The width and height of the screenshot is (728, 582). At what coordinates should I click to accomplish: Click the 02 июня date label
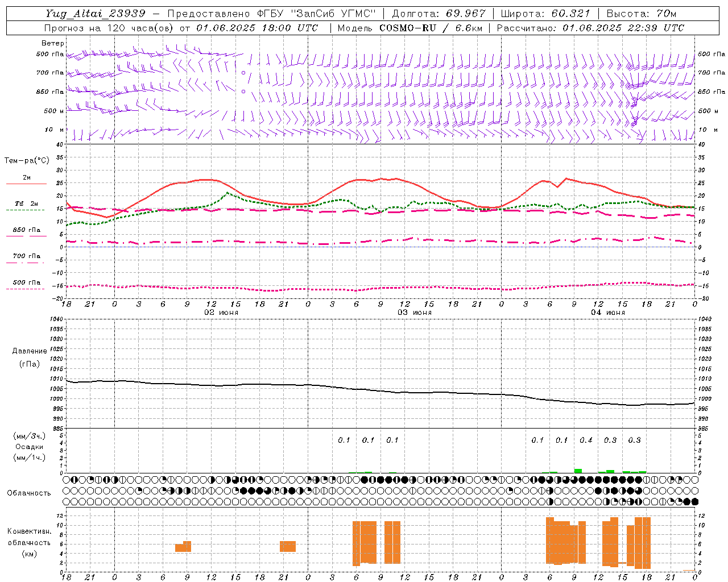tap(221, 313)
